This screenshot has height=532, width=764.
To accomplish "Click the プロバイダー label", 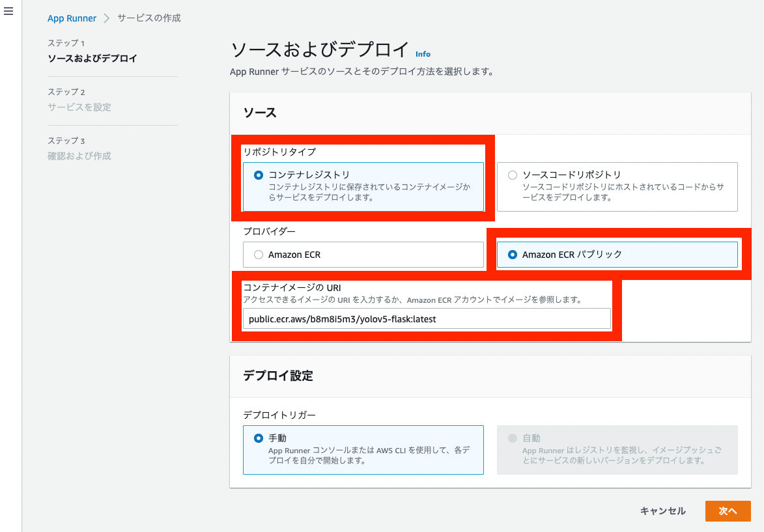I will (270, 231).
